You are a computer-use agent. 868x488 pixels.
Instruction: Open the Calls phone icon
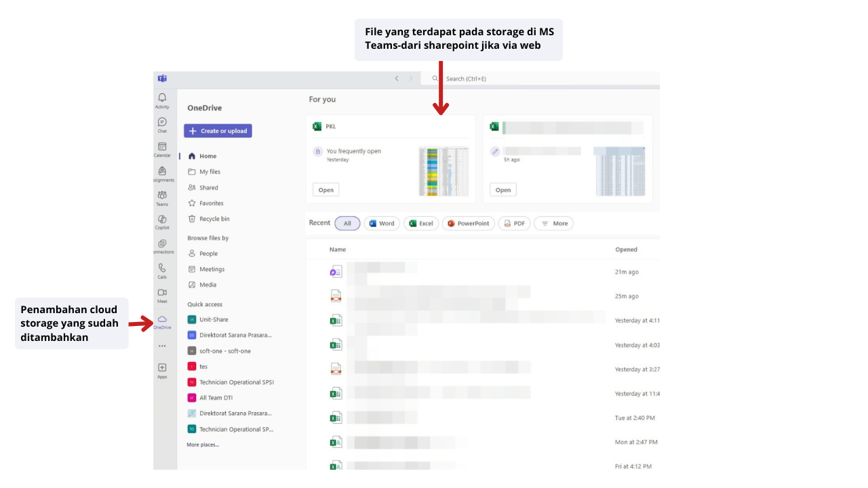(162, 268)
